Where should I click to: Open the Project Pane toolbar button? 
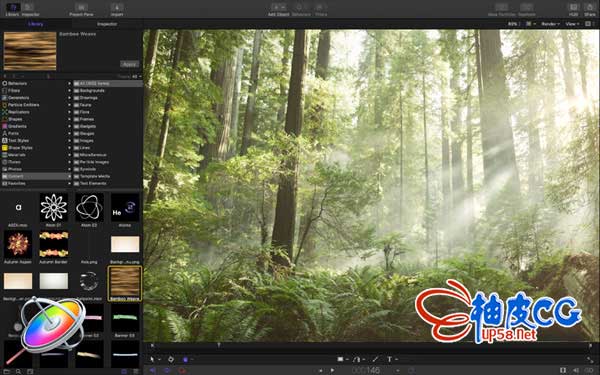81,10
